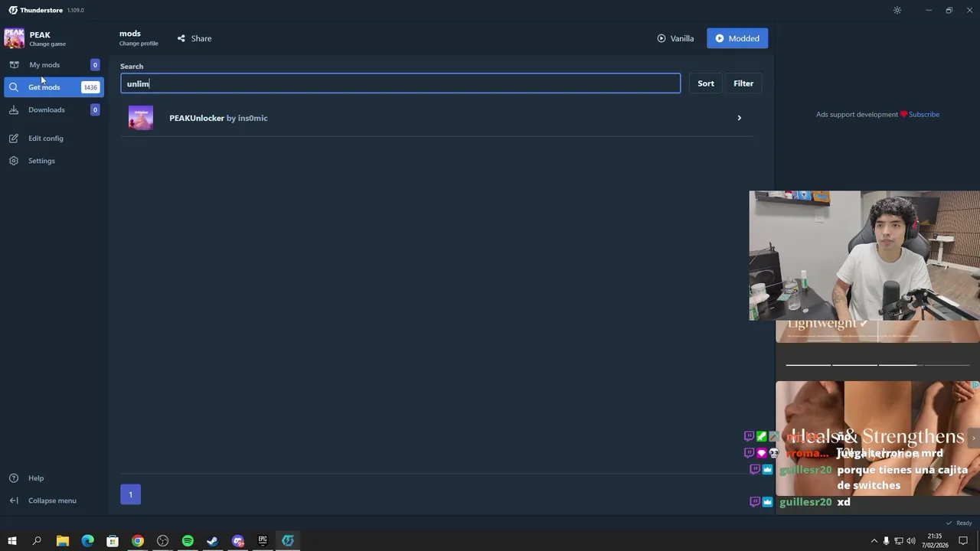
Task: Open the Sort options
Action: [x=706, y=83]
